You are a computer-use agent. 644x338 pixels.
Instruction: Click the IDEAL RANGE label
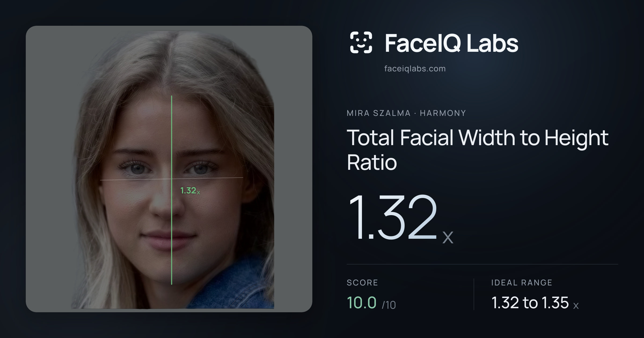pyautogui.click(x=522, y=282)
